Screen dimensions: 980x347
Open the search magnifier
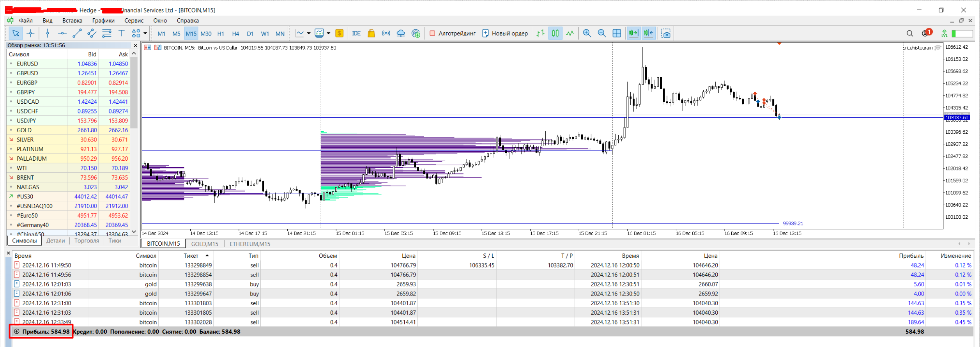click(910, 34)
